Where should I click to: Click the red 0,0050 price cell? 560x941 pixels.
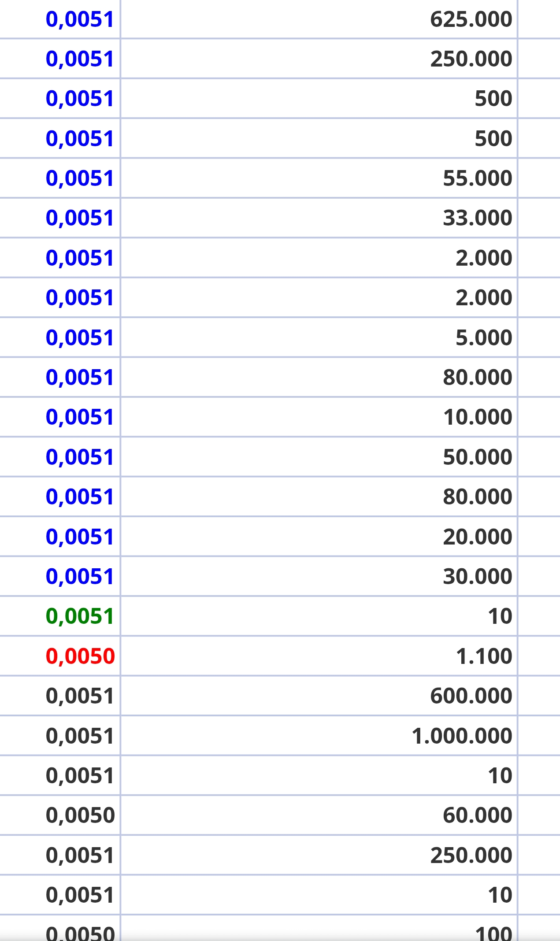(x=80, y=656)
